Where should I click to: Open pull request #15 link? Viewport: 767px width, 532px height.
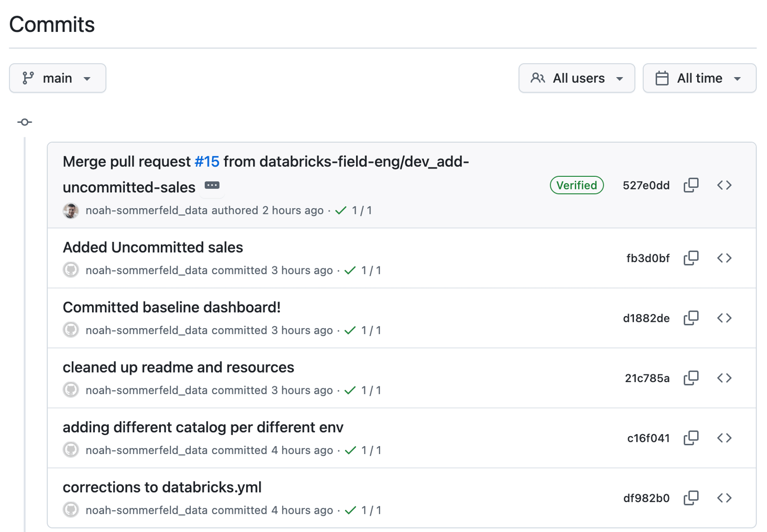(x=207, y=161)
